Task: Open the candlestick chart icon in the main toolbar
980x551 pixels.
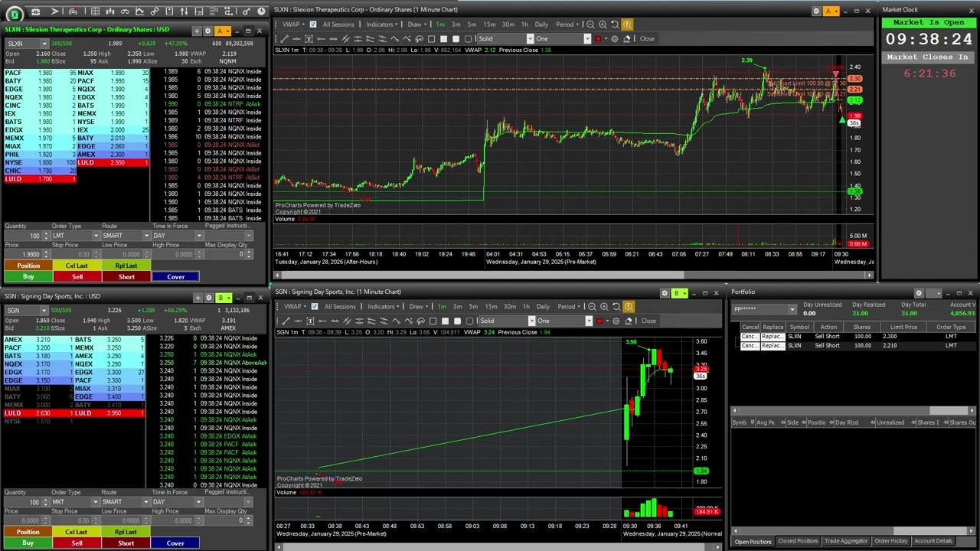Action: pos(109,11)
